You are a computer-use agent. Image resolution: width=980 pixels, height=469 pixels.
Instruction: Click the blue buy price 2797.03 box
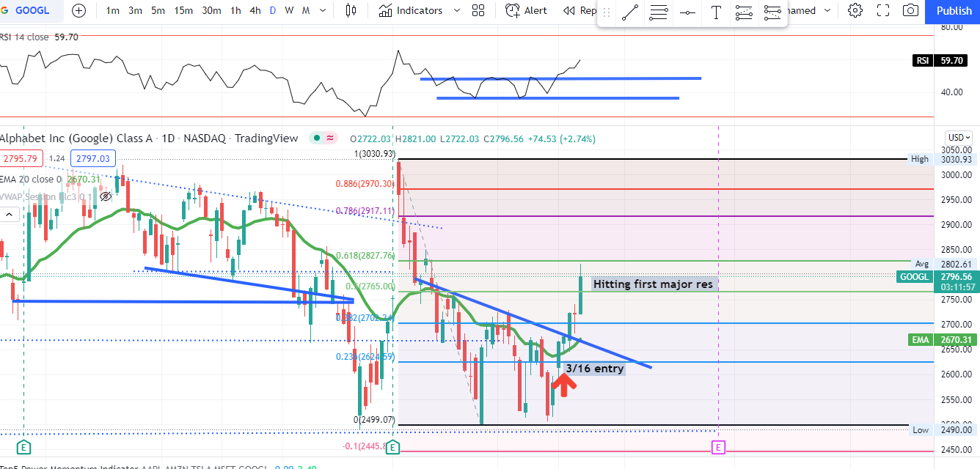pyautogui.click(x=92, y=158)
